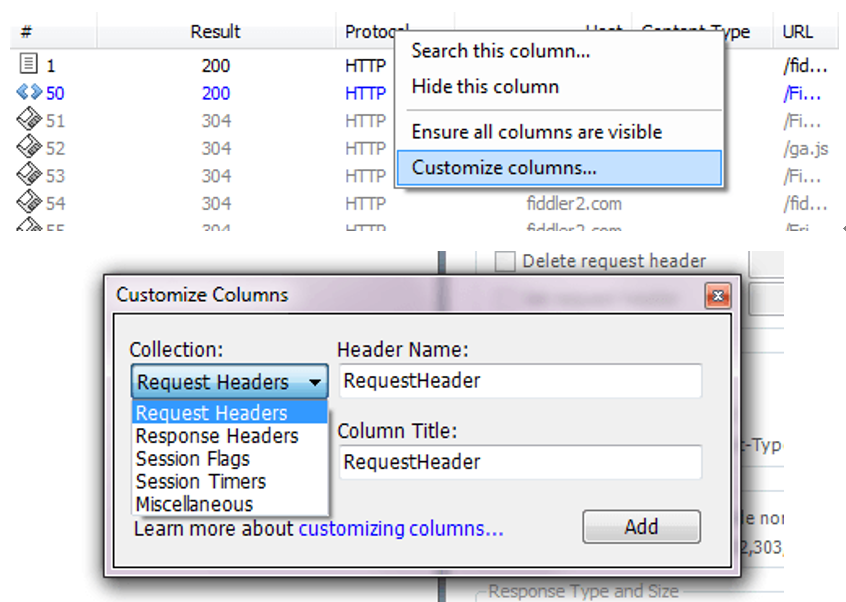Choose 'Hide this column' from the context menu
The image size is (846, 602).
(558, 86)
